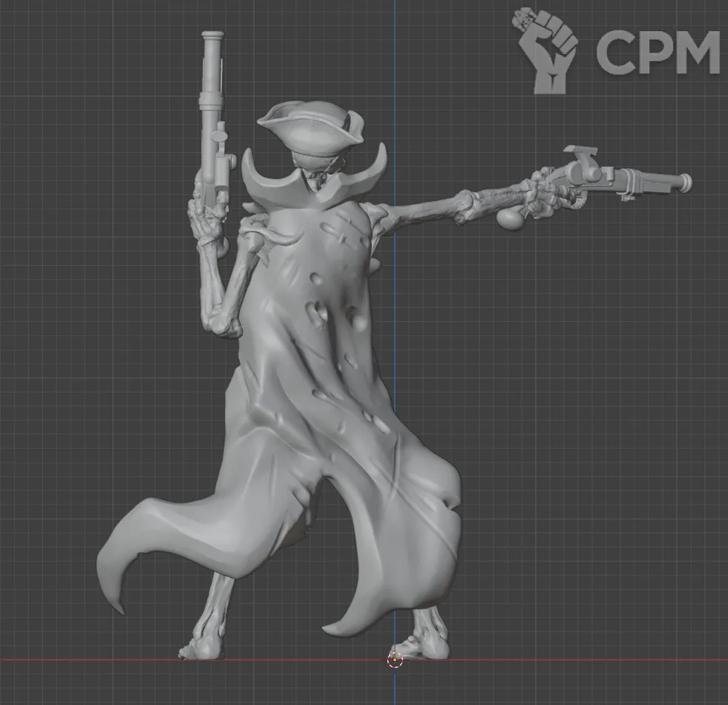Click the round pommel below the outstretched pistol
Viewport: 728px width, 705px height.
pos(509,218)
